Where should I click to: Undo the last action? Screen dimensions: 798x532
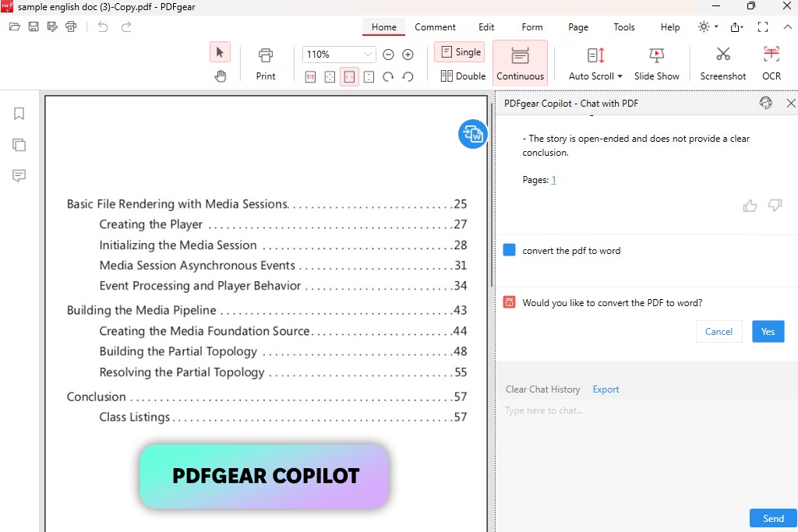pos(103,26)
